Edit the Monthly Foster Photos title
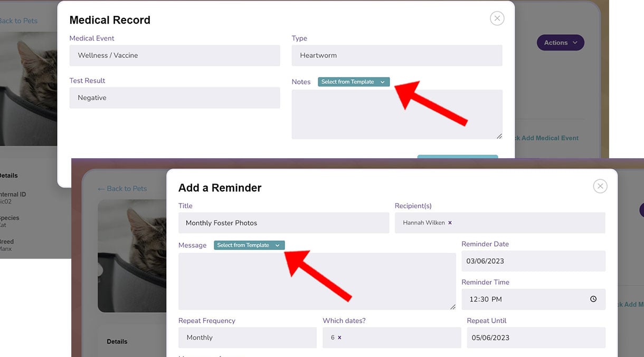 click(x=283, y=223)
